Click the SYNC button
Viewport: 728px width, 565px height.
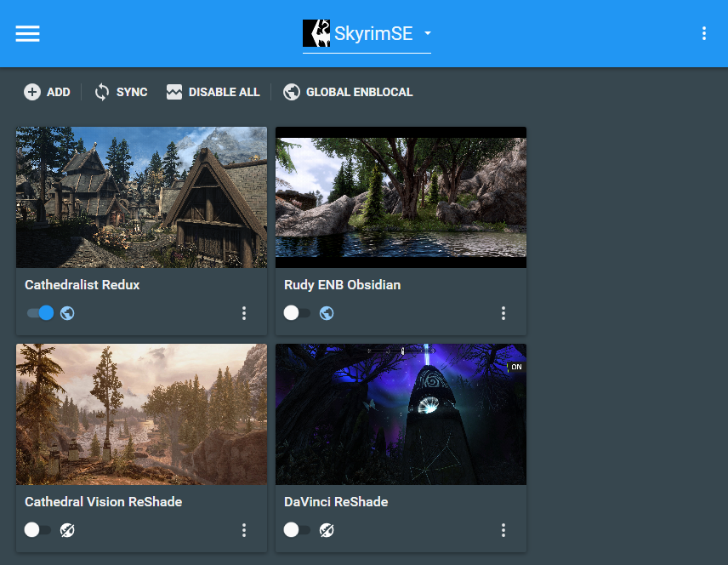coord(121,92)
